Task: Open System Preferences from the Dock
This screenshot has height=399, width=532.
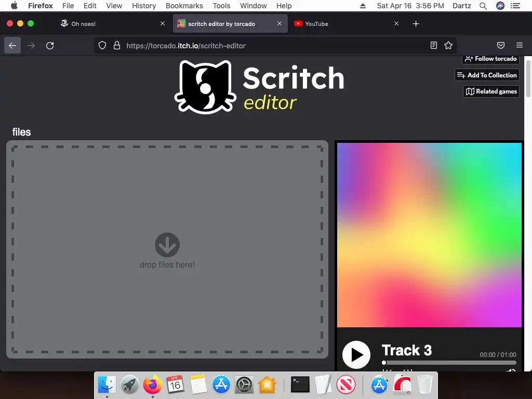Action: pos(244,385)
